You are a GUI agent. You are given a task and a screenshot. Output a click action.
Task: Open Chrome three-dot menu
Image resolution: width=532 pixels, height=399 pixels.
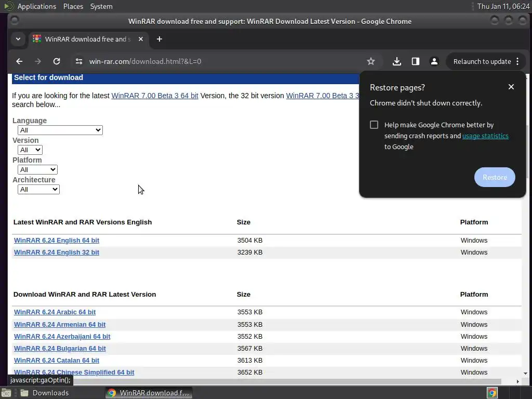(x=517, y=61)
